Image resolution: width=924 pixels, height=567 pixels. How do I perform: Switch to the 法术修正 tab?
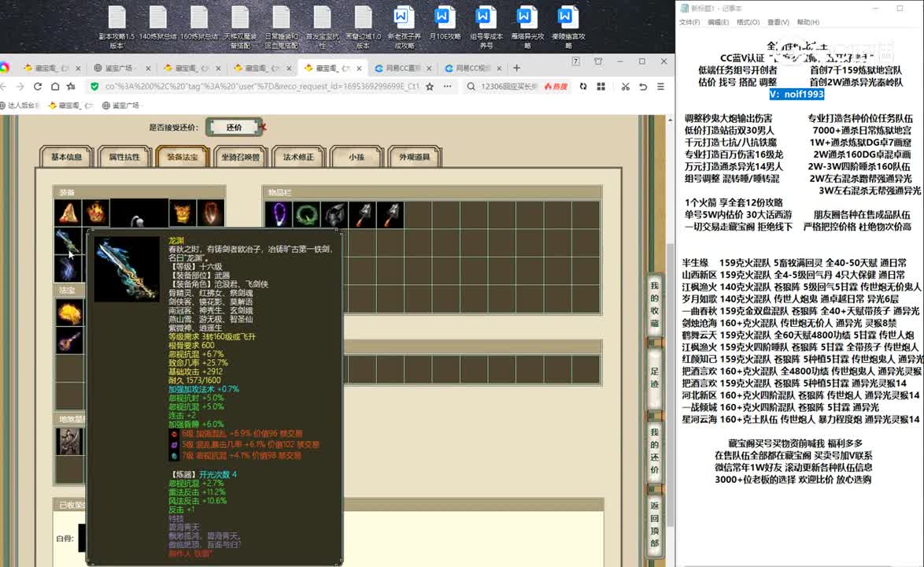pos(298,157)
